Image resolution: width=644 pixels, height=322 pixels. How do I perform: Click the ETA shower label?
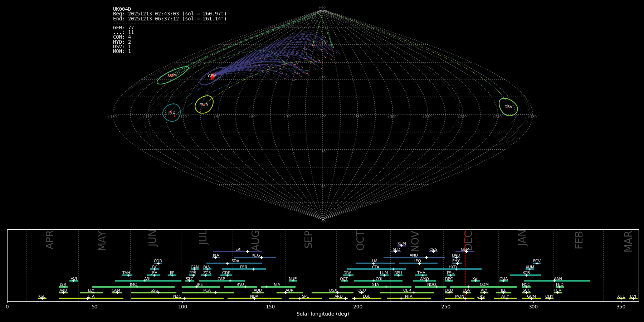pos(91,296)
